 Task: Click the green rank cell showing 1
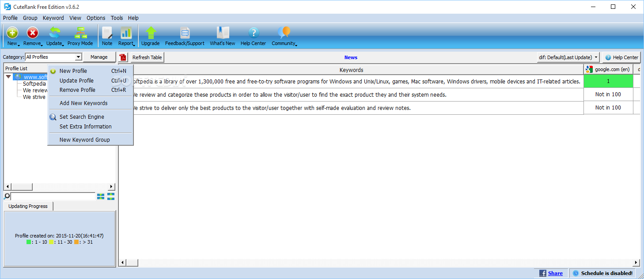pyautogui.click(x=608, y=81)
